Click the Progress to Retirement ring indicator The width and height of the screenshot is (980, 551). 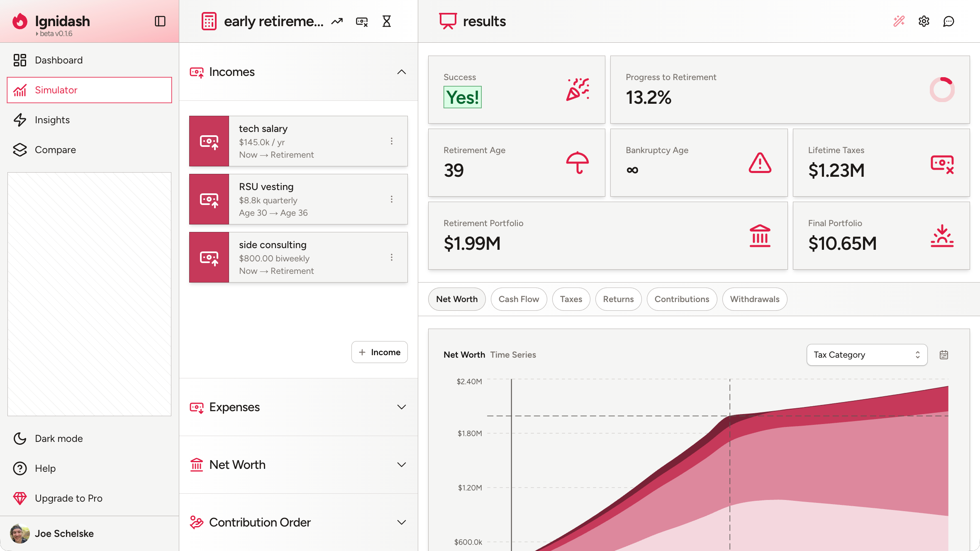pyautogui.click(x=942, y=90)
